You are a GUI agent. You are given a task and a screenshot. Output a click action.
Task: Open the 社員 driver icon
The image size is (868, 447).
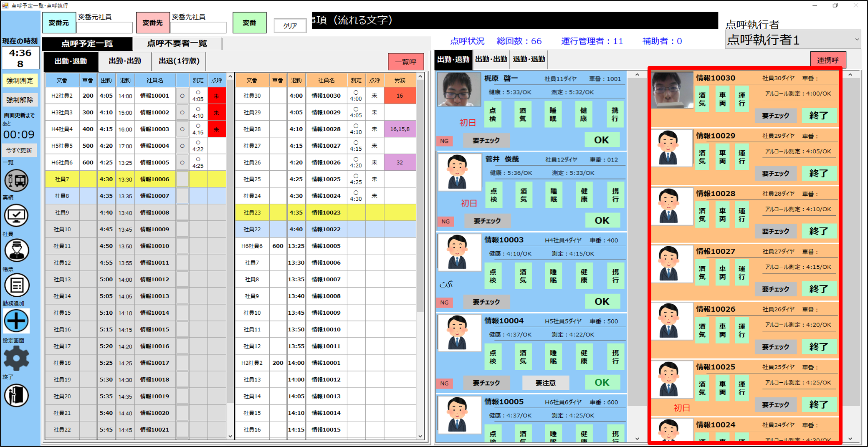pyautogui.click(x=16, y=250)
